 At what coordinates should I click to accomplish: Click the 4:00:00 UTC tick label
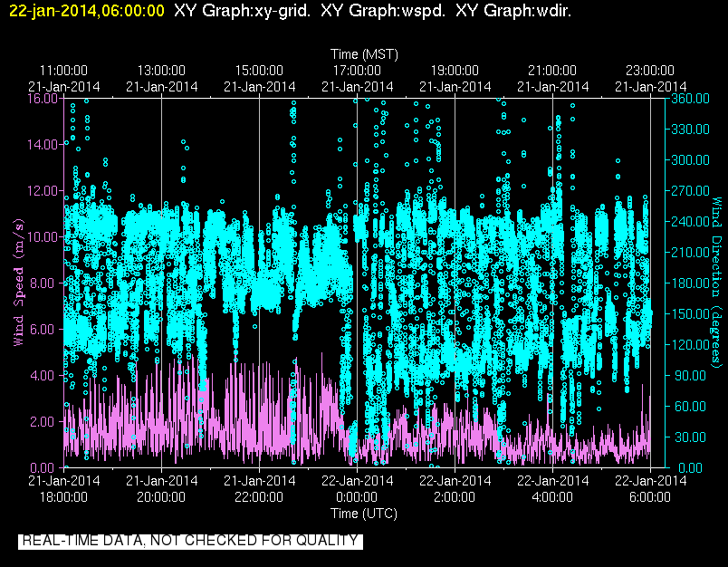552,497
